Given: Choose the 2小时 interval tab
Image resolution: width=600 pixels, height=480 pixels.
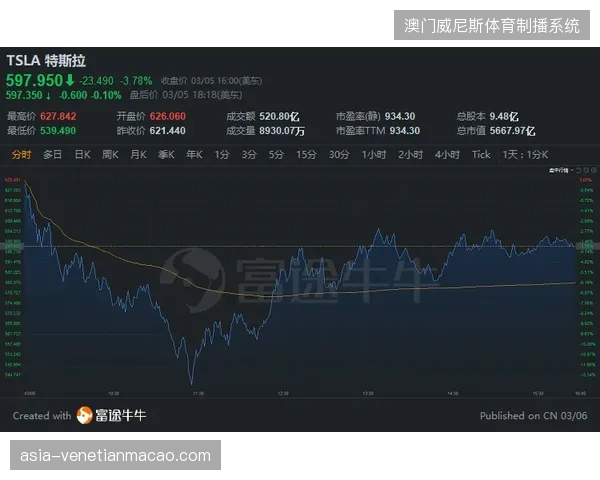Looking at the screenshot, I should (x=410, y=155).
